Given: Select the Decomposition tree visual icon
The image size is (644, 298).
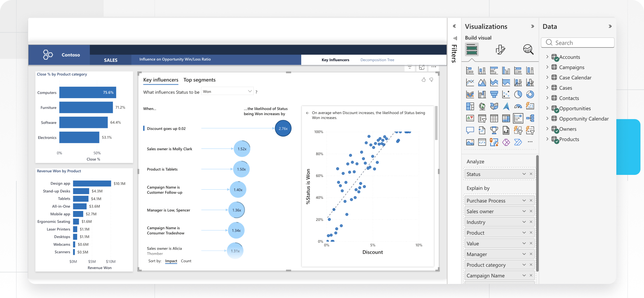Looking at the screenshot, I should (530, 118).
